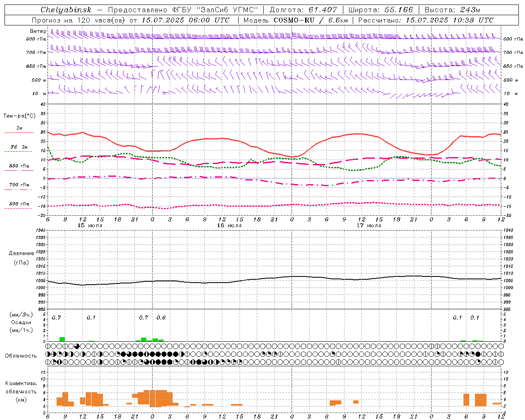Screen dimensions: 525x420
Task: Click the '700 гПа' dash-dot legend line
Action: pos(18,189)
